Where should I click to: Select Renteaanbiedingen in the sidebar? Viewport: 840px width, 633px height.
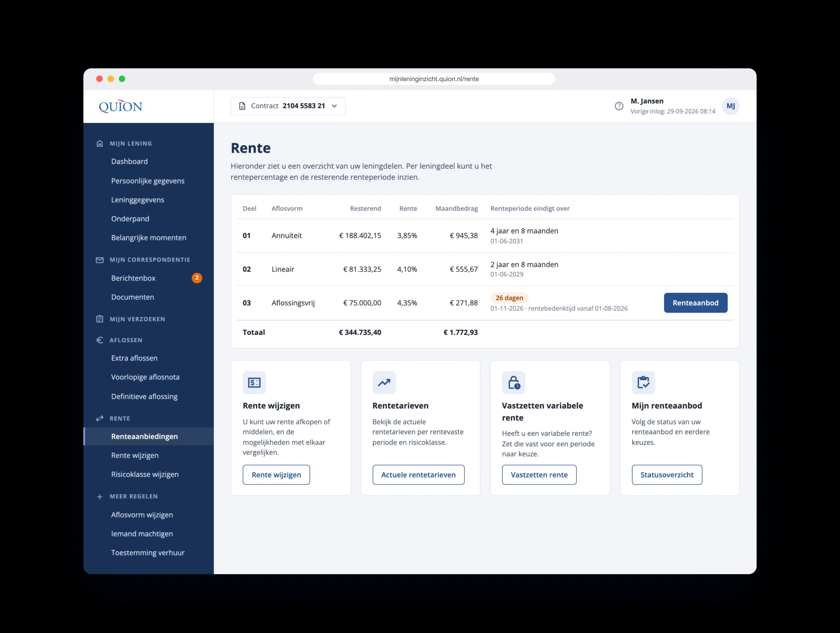point(148,436)
